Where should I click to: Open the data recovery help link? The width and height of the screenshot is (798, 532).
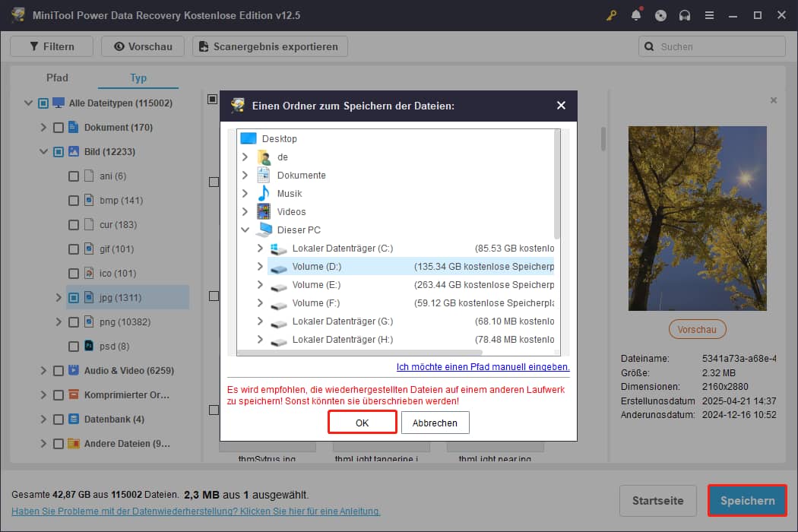tap(196, 511)
